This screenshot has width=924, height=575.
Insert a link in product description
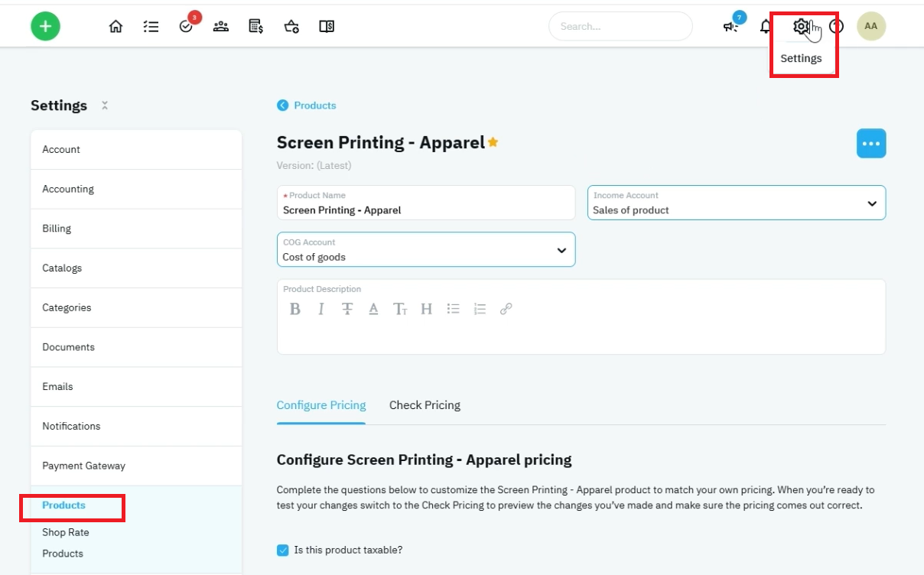pyautogui.click(x=506, y=309)
